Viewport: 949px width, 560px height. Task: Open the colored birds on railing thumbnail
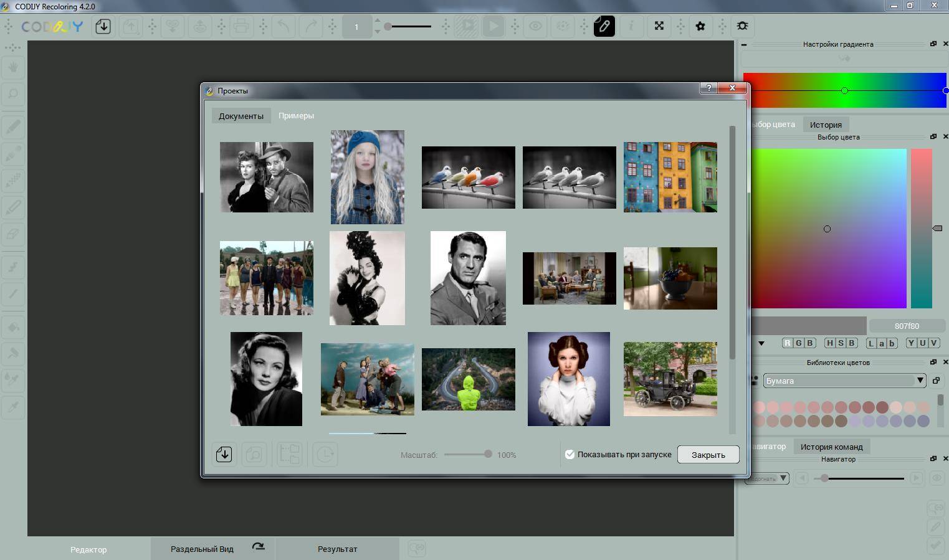click(x=469, y=178)
